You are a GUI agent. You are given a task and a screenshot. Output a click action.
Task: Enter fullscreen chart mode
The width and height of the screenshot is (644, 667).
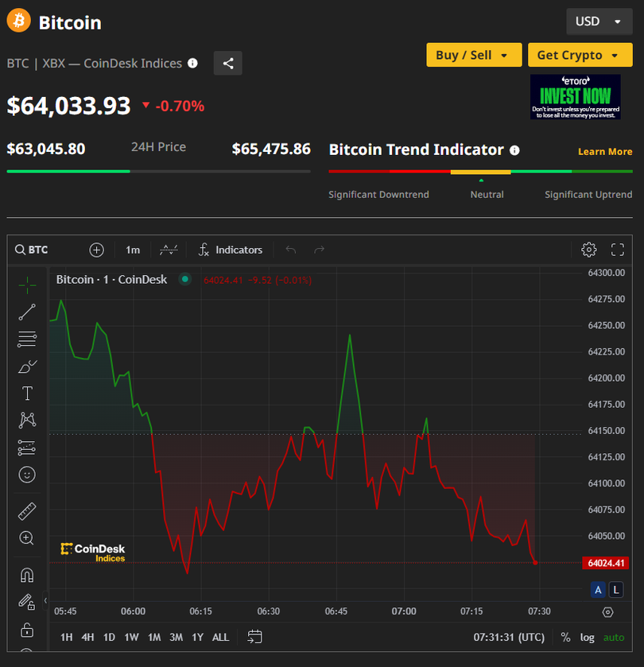tap(617, 250)
